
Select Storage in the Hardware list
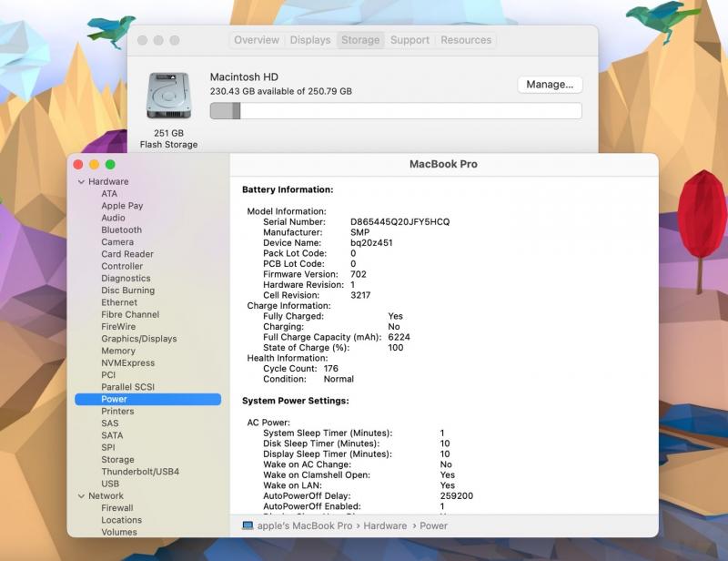tap(118, 459)
